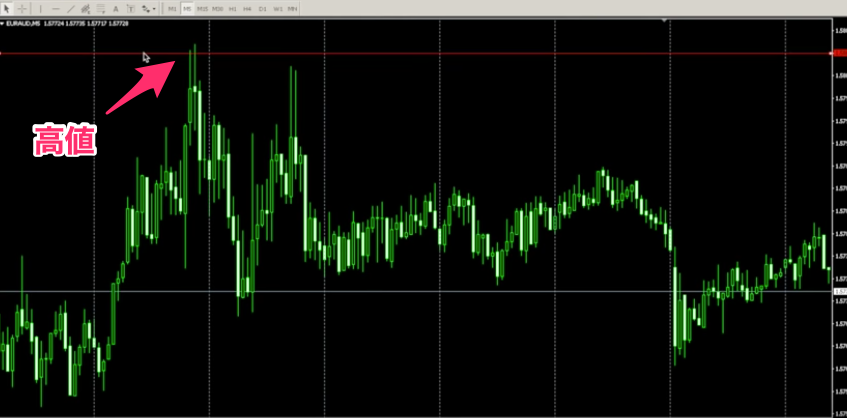Switch chart to M30 timeframe
The height and width of the screenshot is (418, 847).
click(217, 9)
